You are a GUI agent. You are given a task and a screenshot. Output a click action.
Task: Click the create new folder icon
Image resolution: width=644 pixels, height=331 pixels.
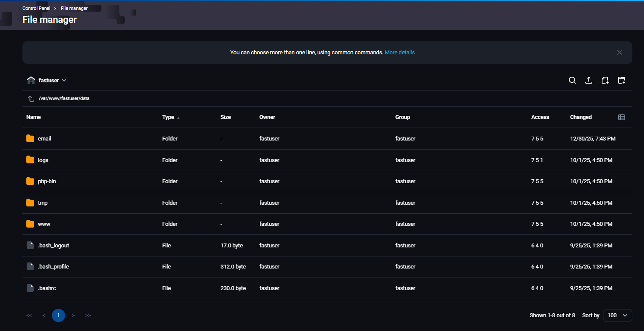pos(621,80)
